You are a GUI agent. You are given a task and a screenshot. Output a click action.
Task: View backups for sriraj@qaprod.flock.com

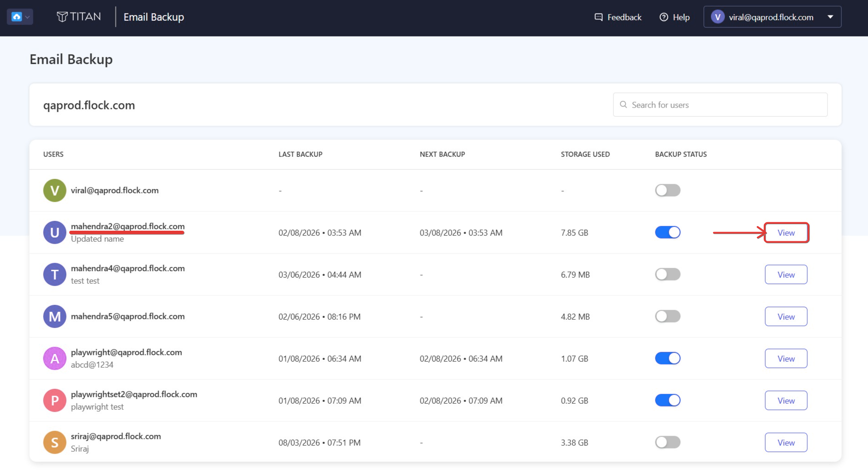786,442
